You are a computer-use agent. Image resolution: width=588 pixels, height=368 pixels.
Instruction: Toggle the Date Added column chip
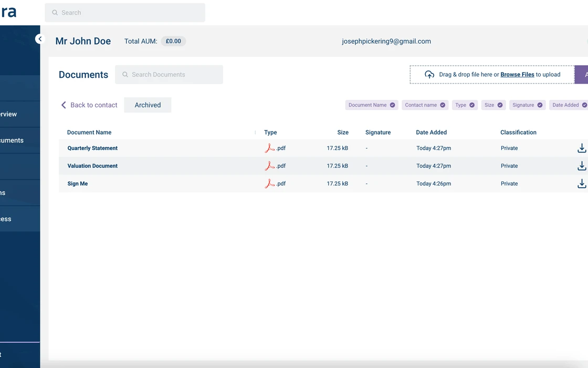click(569, 105)
